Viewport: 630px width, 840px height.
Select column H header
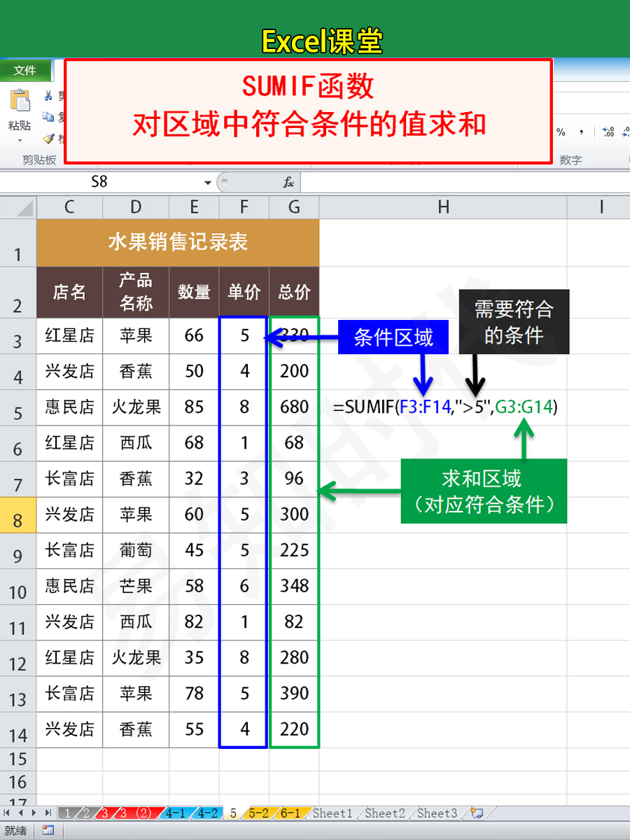[443, 207]
